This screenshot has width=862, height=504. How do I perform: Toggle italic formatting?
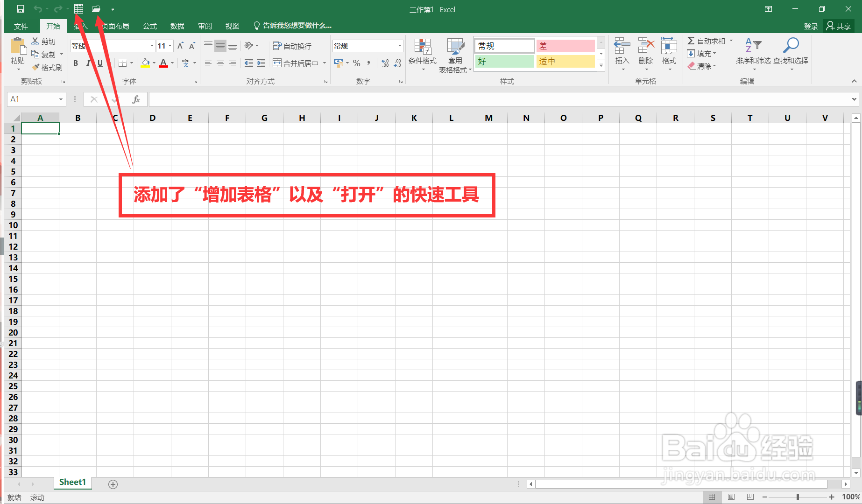88,63
